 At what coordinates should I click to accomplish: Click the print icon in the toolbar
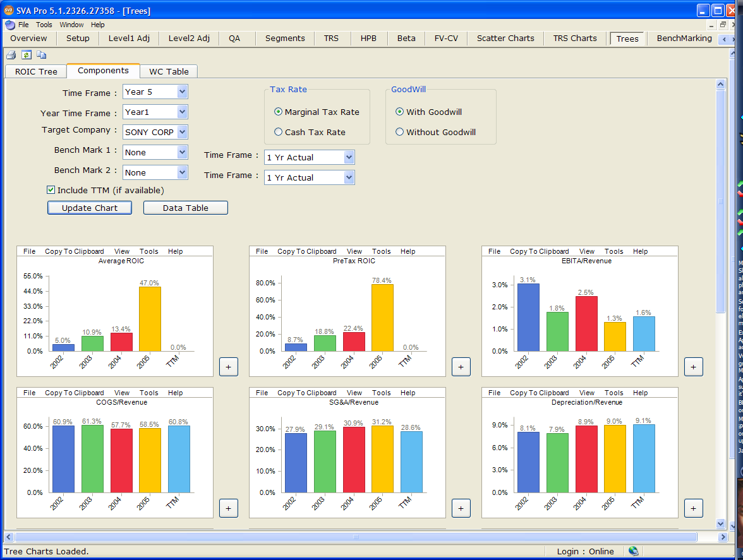pos(11,55)
